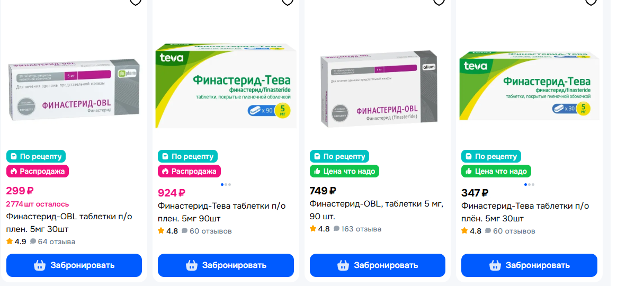Click Забронировать under 347 ₽ product
The image size is (644, 286).
[529, 265]
